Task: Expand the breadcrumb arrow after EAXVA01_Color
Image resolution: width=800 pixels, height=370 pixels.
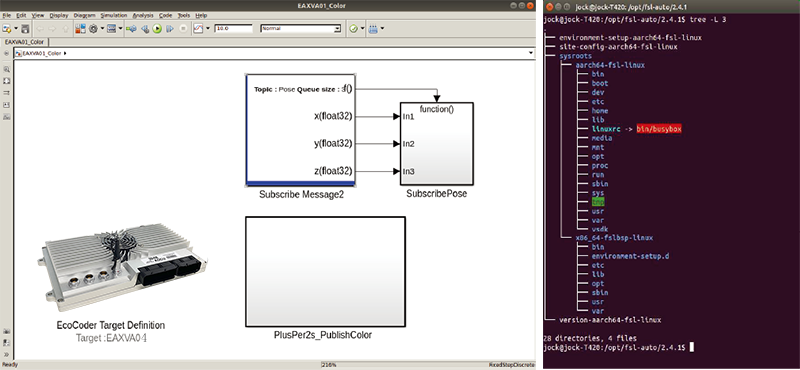Action: click(65, 53)
